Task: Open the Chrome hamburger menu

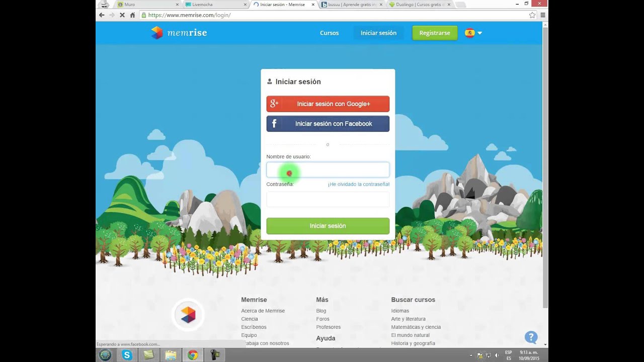Action: tap(543, 15)
